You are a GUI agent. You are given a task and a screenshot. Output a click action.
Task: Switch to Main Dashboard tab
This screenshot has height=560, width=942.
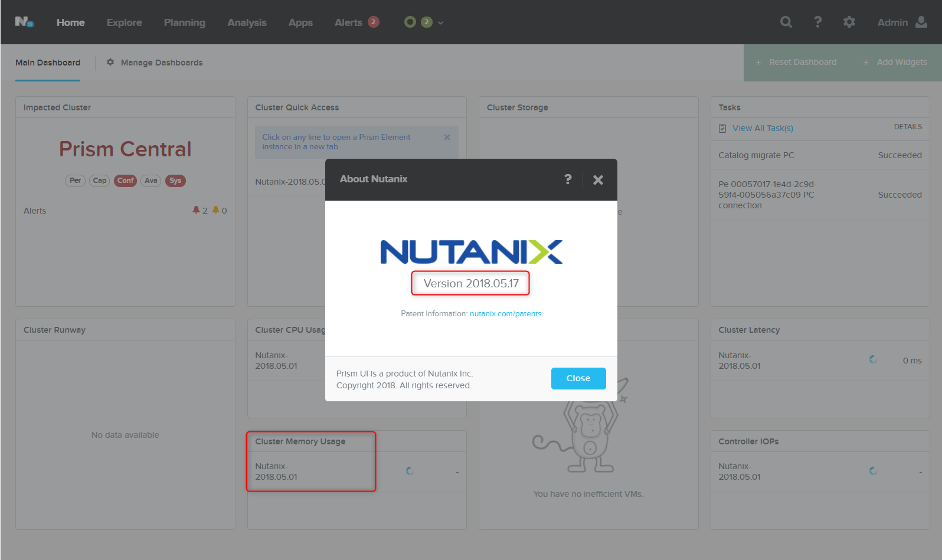point(48,63)
